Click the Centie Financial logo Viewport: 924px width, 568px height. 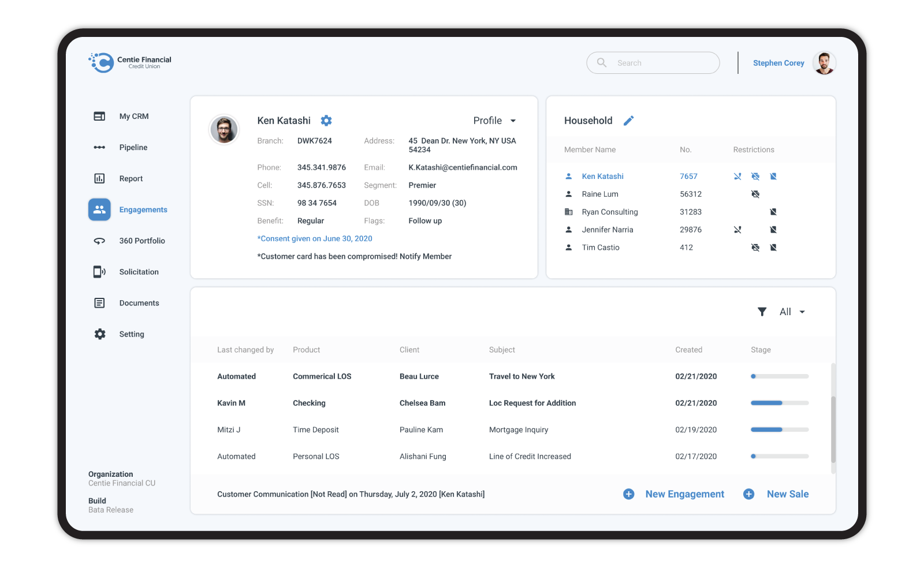(130, 62)
